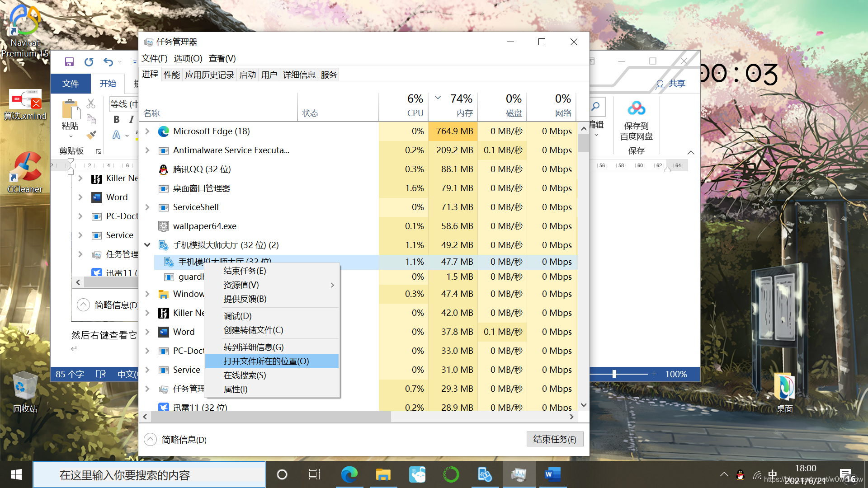Switch to the Performance tab

pos(171,75)
